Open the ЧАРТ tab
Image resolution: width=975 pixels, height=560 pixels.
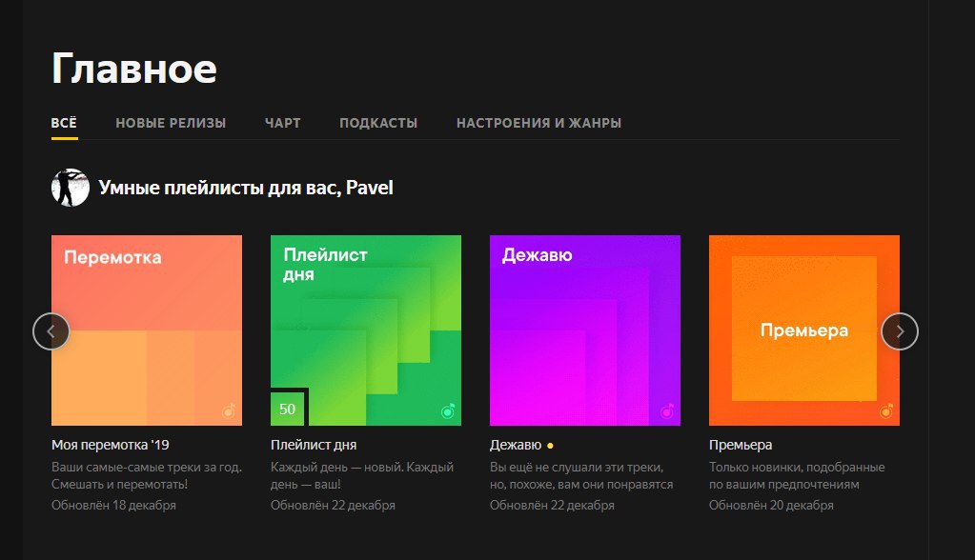[x=282, y=123]
